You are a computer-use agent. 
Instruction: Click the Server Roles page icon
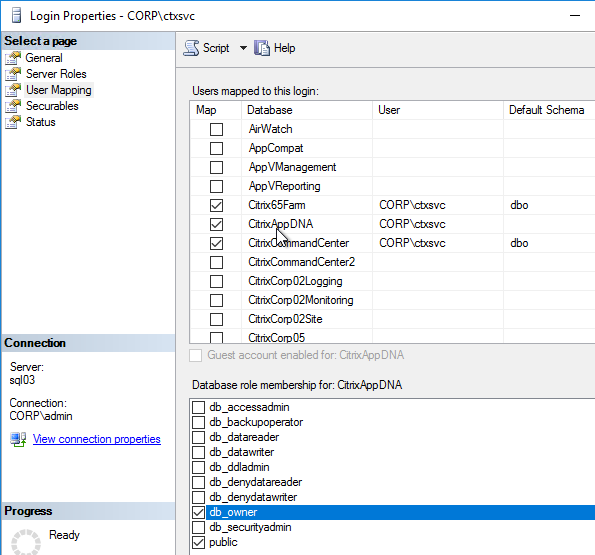pos(13,74)
